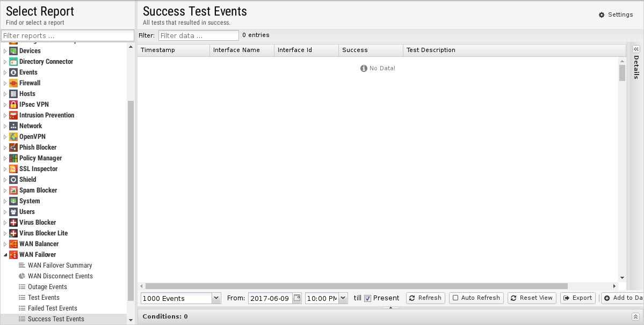644x325 pixels.
Task: Open the 10:00 PM time dropdown
Action: click(343, 298)
